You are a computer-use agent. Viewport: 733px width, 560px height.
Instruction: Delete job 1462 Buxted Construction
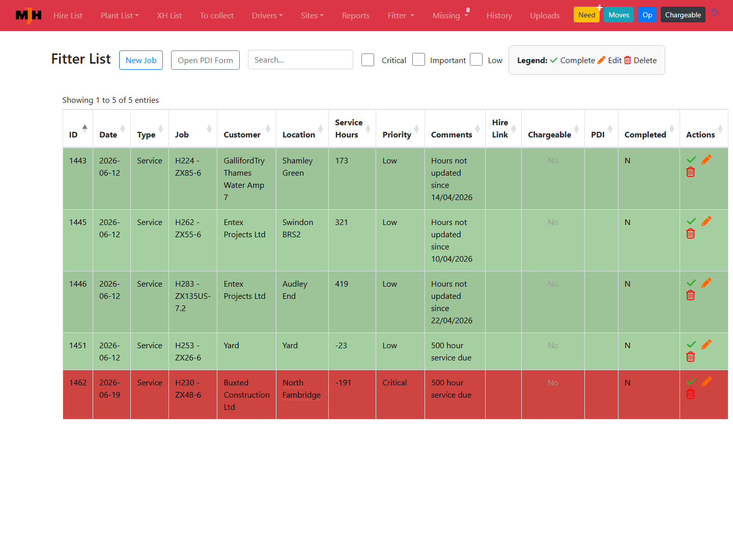pyautogui.click(x=690, y=394)
